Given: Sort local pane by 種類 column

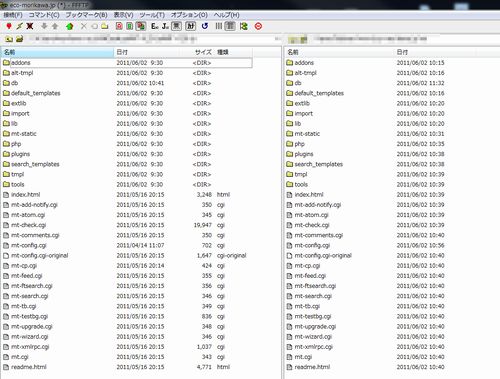Looking at the screenshot, I should coord(233,52).
